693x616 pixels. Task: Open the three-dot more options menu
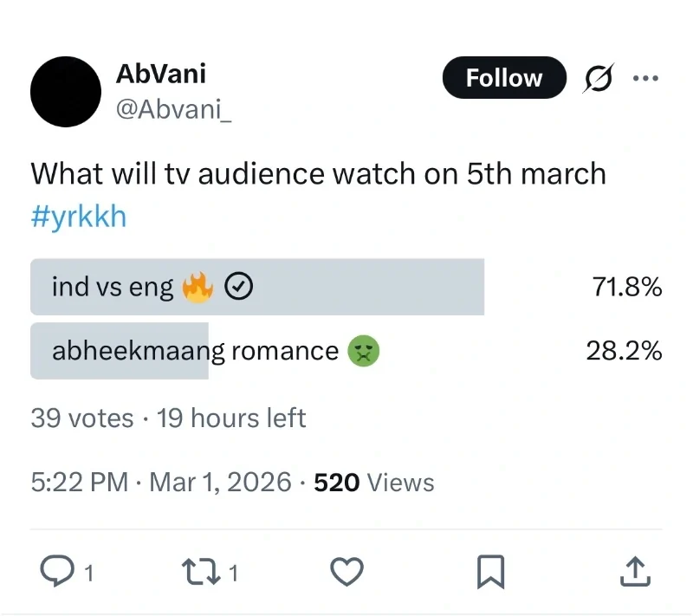click(646, 79)
